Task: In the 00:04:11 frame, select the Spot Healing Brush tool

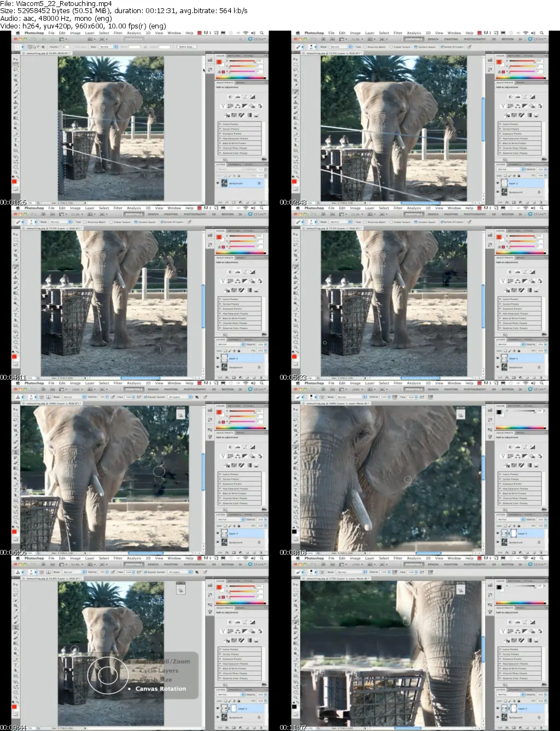Action: [15, 266]
